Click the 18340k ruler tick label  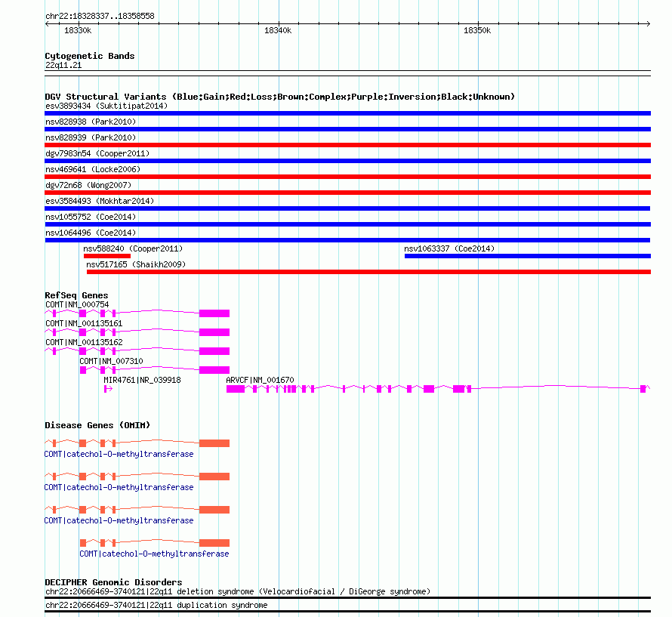(x=278, y=30)
